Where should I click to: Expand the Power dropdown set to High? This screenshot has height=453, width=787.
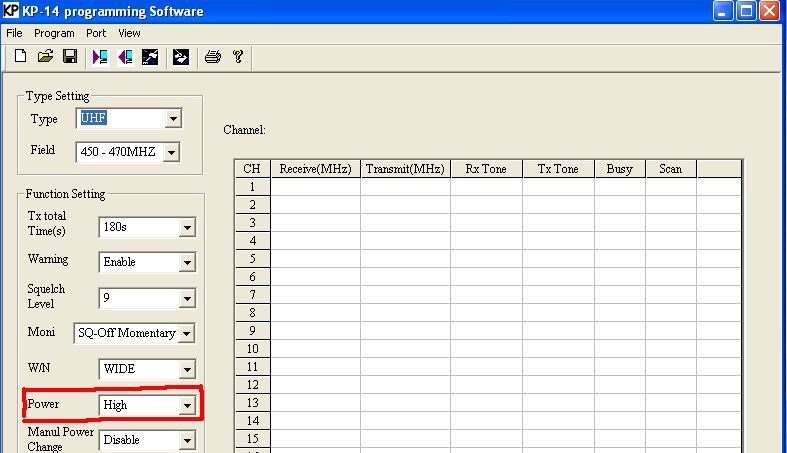pos(187,405)
